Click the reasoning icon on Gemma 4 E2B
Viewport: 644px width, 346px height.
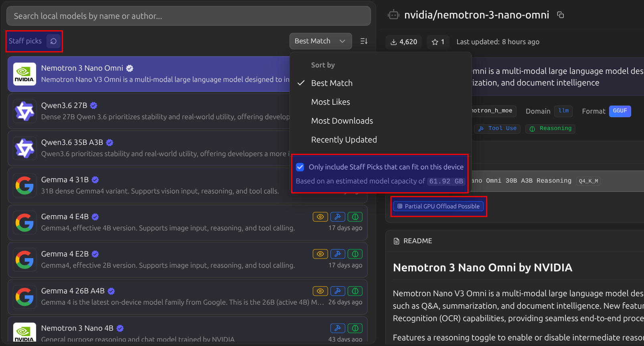[355, 254]
